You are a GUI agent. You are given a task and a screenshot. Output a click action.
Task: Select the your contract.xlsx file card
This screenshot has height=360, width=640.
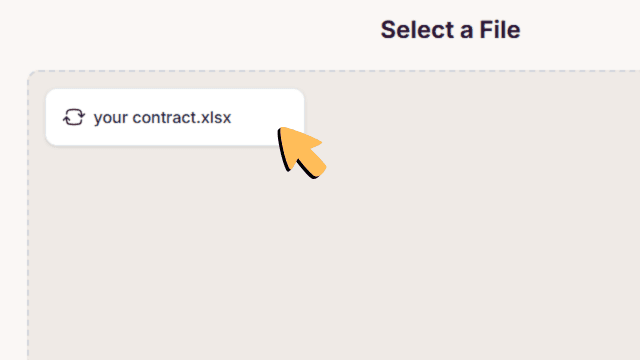(x=175, y=117)
